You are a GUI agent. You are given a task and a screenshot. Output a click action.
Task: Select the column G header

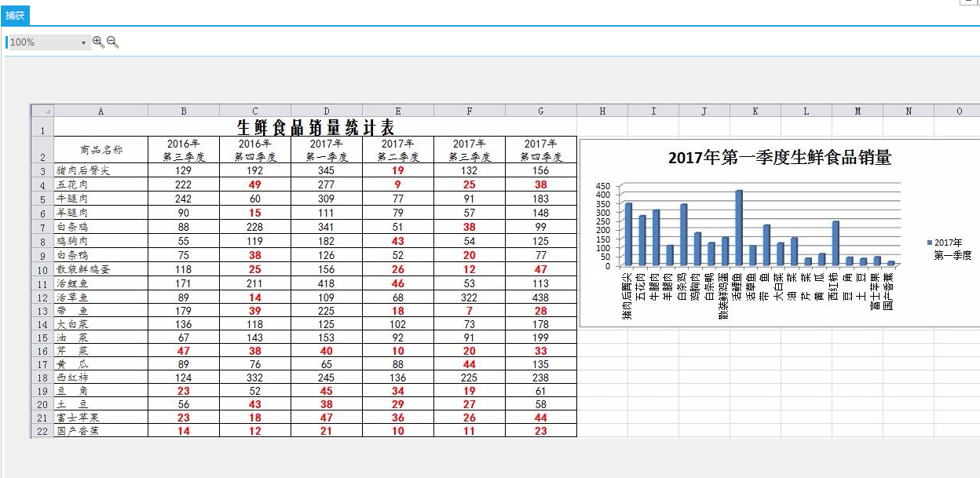[540, 111]
